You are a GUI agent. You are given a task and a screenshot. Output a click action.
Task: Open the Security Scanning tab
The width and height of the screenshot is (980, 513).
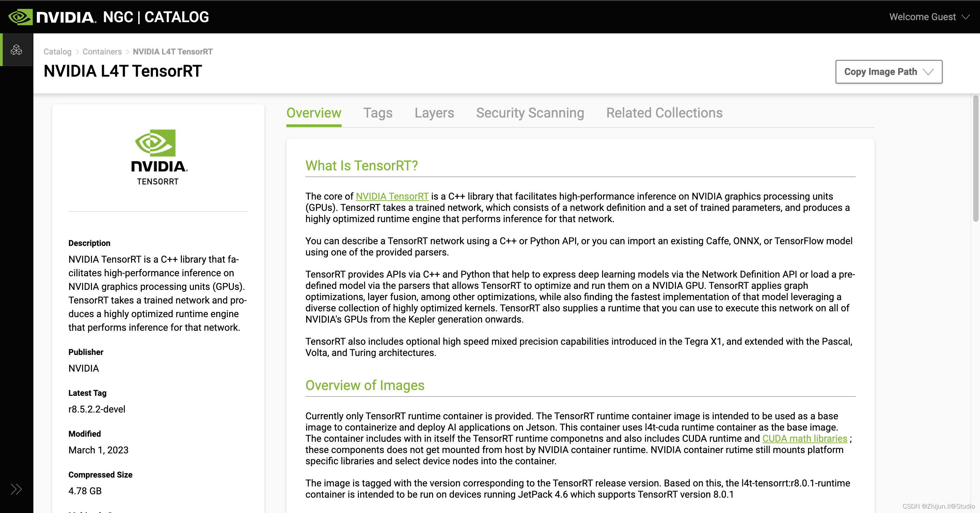(530, 113)
